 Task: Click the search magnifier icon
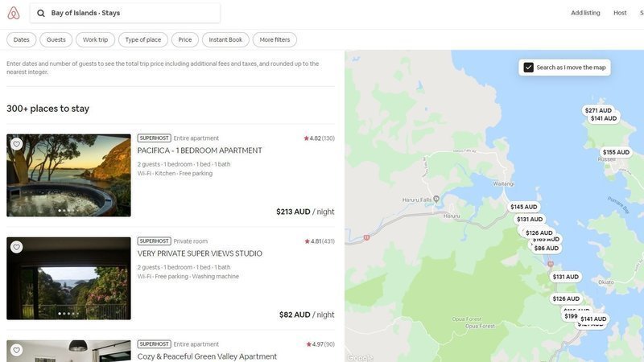tap(41, 13)
